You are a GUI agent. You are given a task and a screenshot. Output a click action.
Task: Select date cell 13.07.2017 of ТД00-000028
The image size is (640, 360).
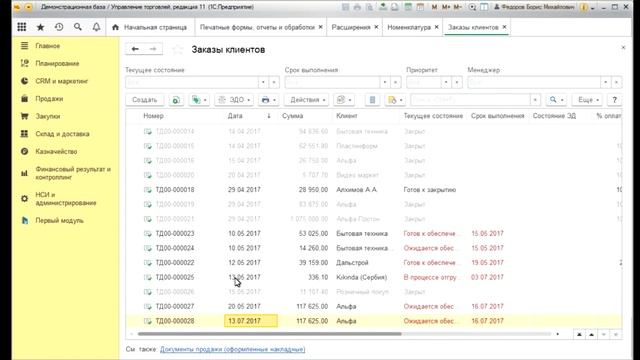pyautogui.click(x=251, y=321)
